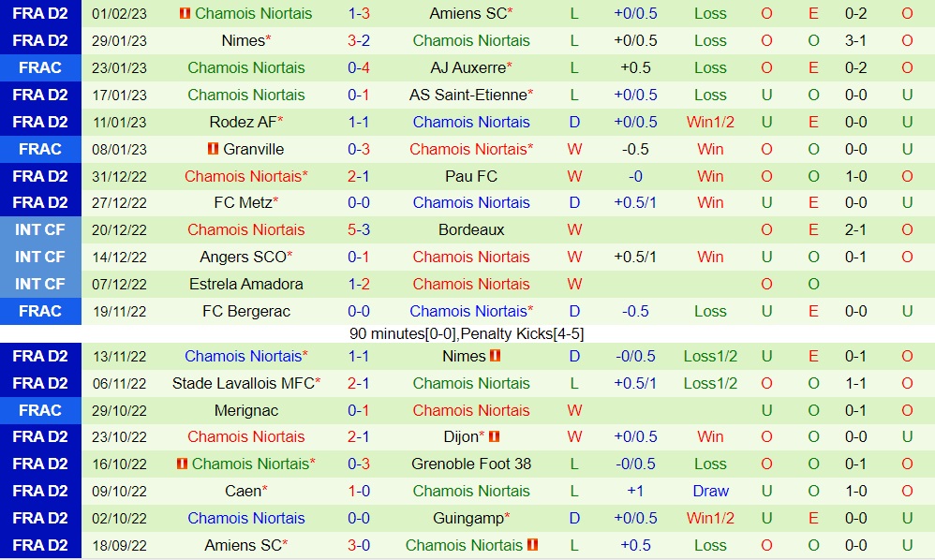Open the Pau FC team link

coord(471,176)
